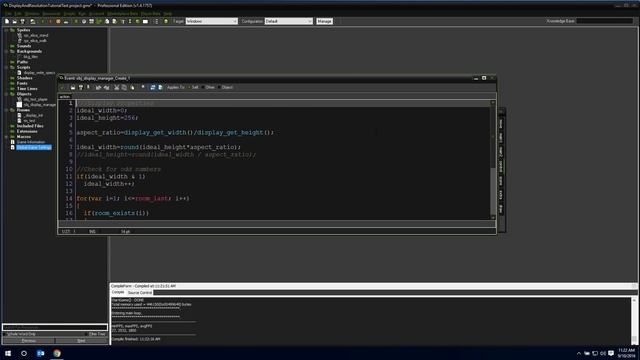Open the notification center icon in tray
The image size is (640, 360).
[611, 353]
